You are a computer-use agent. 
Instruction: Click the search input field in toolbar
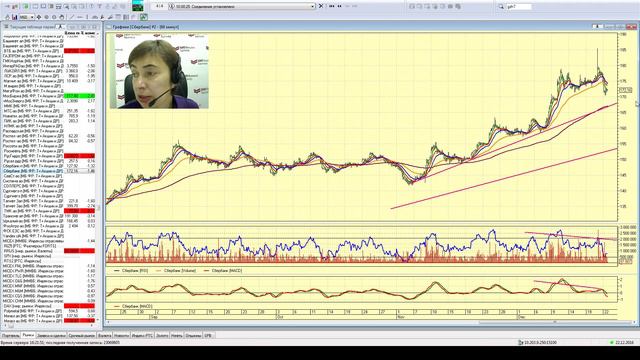[x=519, y=7]
